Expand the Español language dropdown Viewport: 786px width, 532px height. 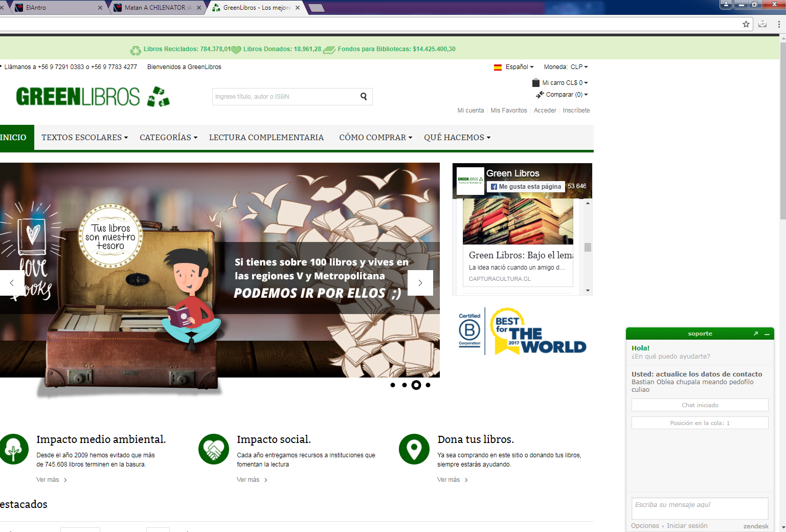click(x=520, y=67)
